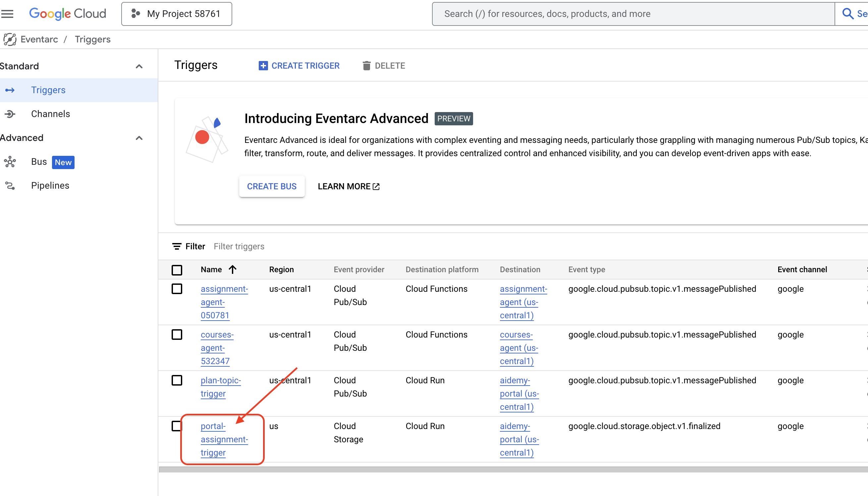Click the Channels icon in sidebar
This screenshot has width=868, height=496.
(x=10, y=114)
